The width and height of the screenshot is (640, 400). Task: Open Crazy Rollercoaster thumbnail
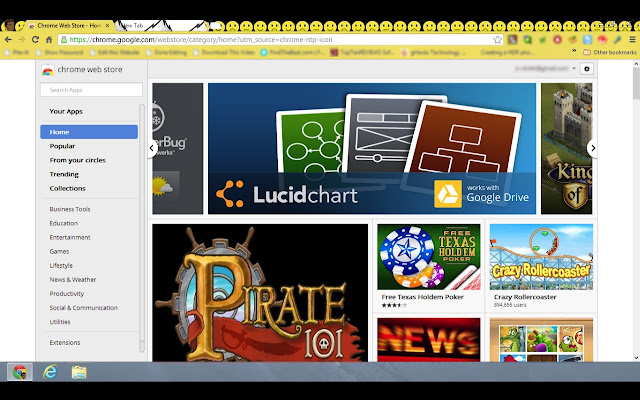tap(541, 257)
